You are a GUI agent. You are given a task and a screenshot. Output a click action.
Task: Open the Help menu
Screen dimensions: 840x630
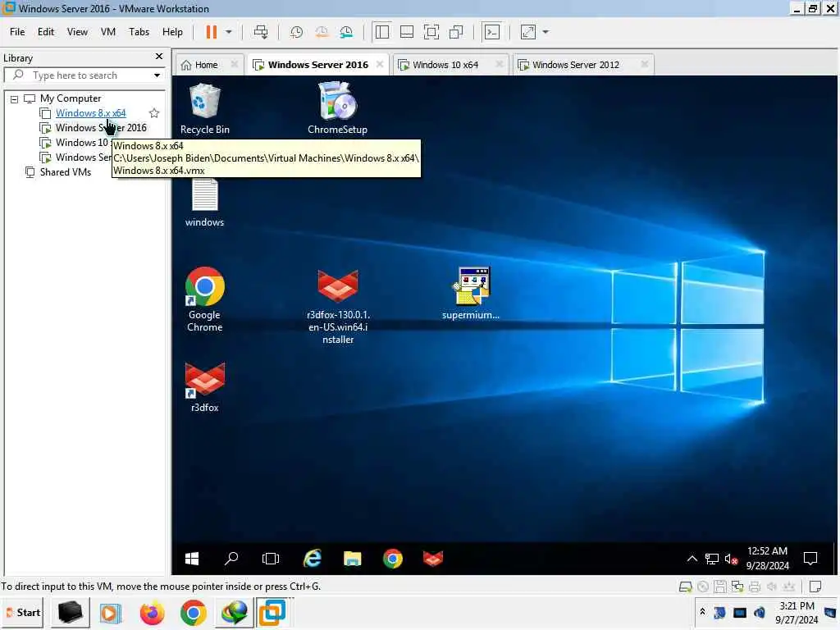point(172,32)
